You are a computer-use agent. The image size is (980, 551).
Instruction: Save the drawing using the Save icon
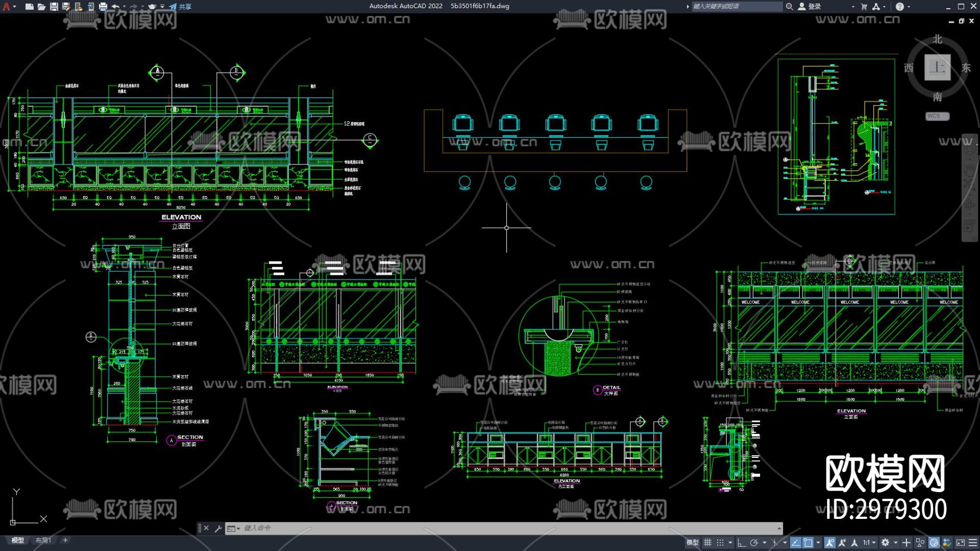[x=54, y=7]
